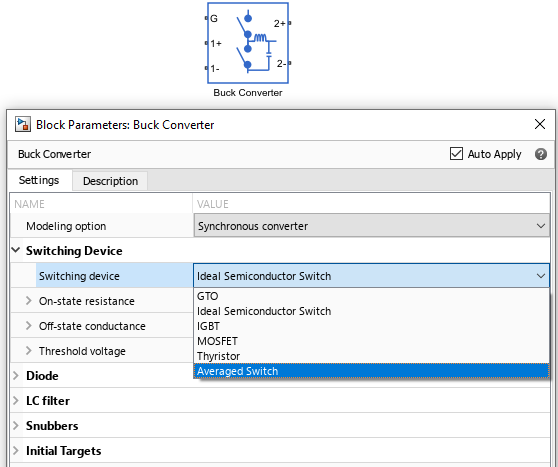Expand the Initial Targets section
The image size is (558, 467).
[x=16, y=451]
